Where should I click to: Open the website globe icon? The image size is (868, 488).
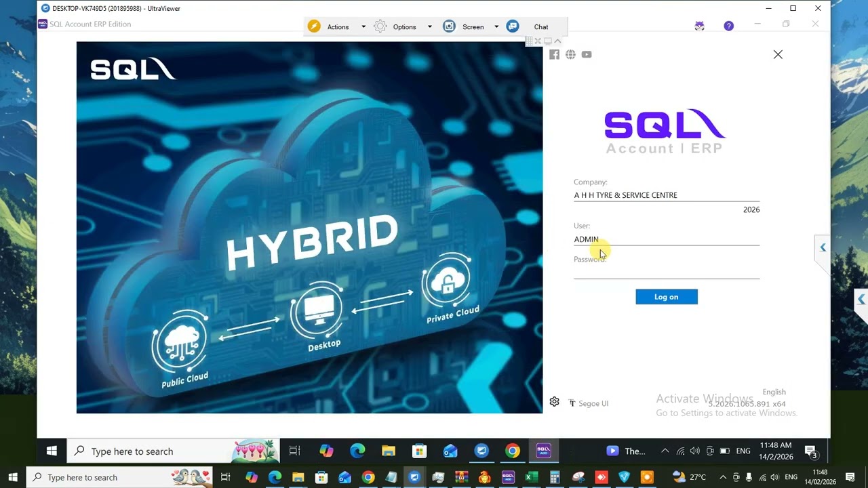click(570, 54)
